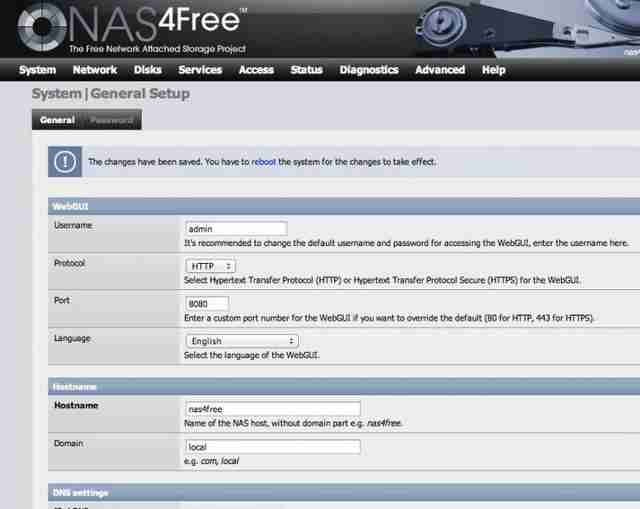This screenshot has height=509, width=640.
Task: Open the Language English dropdown
Action: click(x=242, y=341)
